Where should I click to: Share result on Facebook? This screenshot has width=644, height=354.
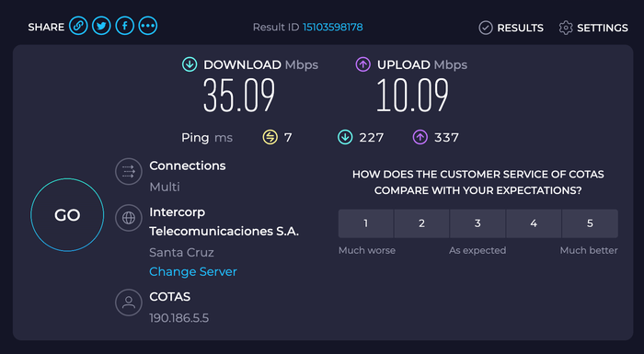(125, 27)
